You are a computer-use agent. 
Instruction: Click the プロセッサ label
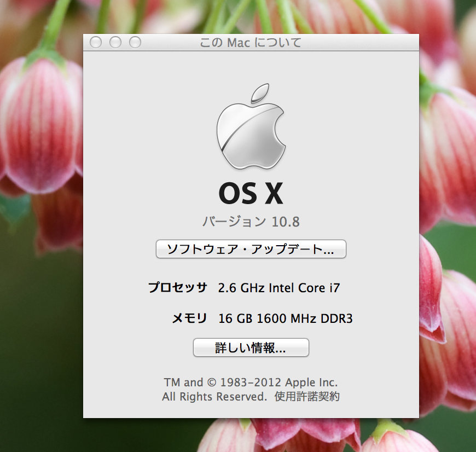click(178, 287)
